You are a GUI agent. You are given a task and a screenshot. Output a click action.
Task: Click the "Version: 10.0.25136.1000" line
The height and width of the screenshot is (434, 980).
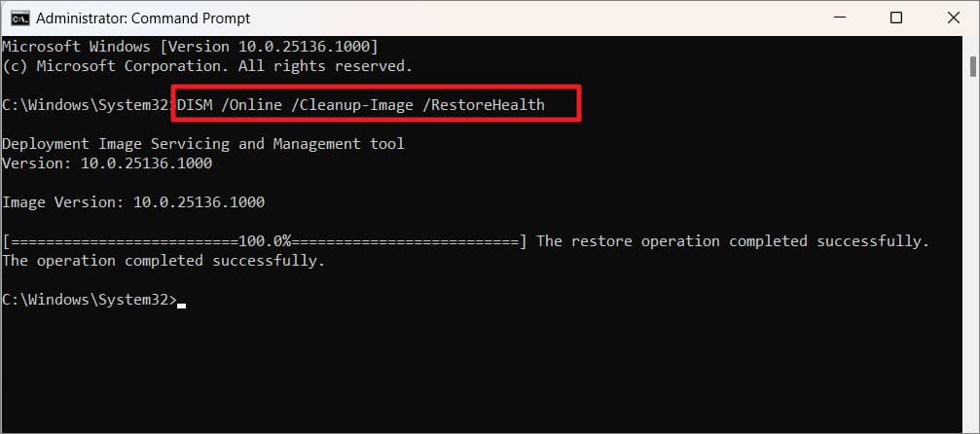(x=107, y=163)
